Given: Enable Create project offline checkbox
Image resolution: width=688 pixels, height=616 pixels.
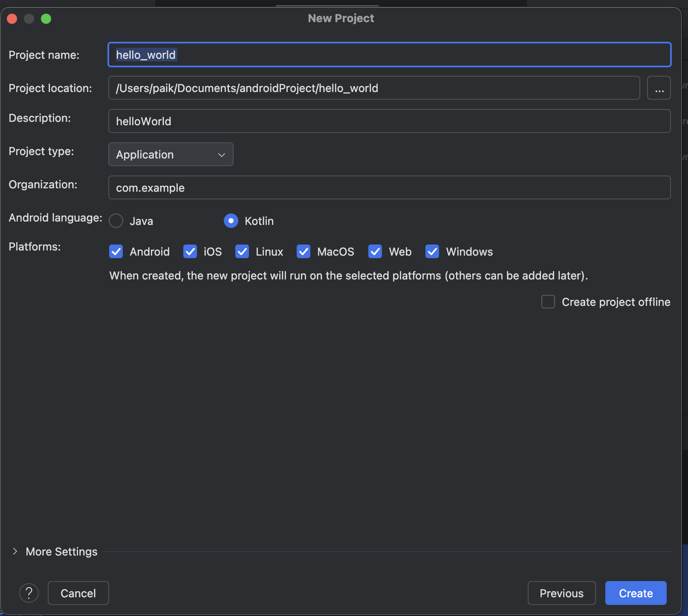Looking at the screenshot, I should coord(548,302).
